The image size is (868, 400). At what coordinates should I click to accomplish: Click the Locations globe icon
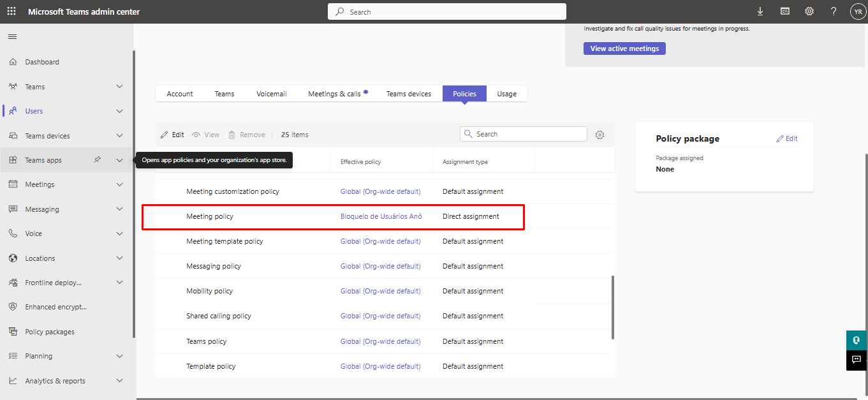[x=13, y=258]
